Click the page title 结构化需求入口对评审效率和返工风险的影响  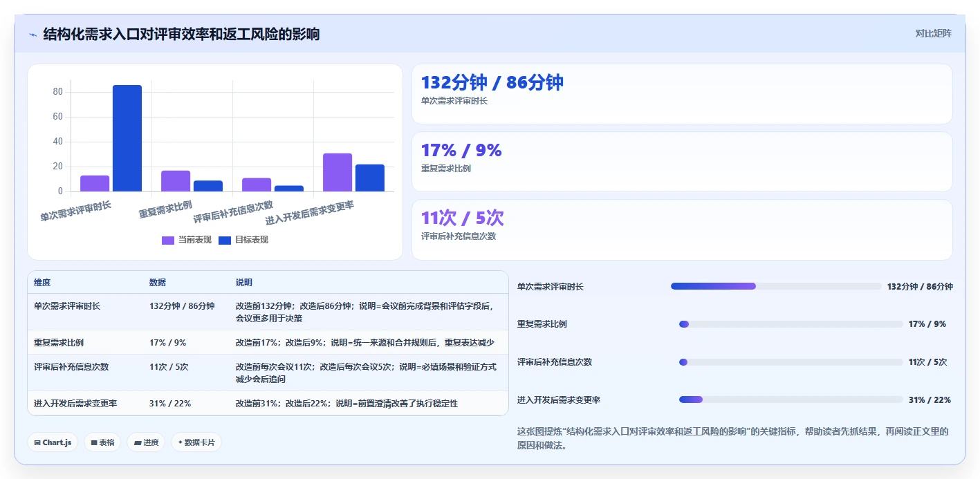(x=181, y=34)
